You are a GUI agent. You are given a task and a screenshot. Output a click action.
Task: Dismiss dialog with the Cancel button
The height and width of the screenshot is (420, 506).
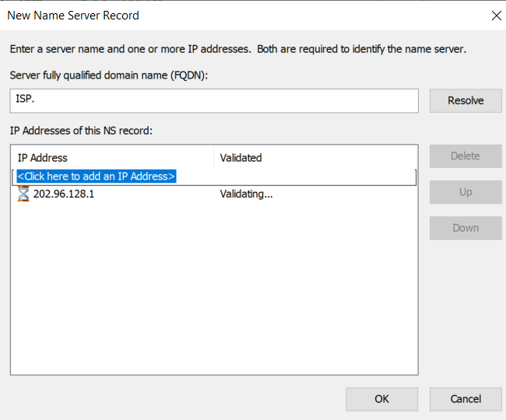click(x=466, y=399)
